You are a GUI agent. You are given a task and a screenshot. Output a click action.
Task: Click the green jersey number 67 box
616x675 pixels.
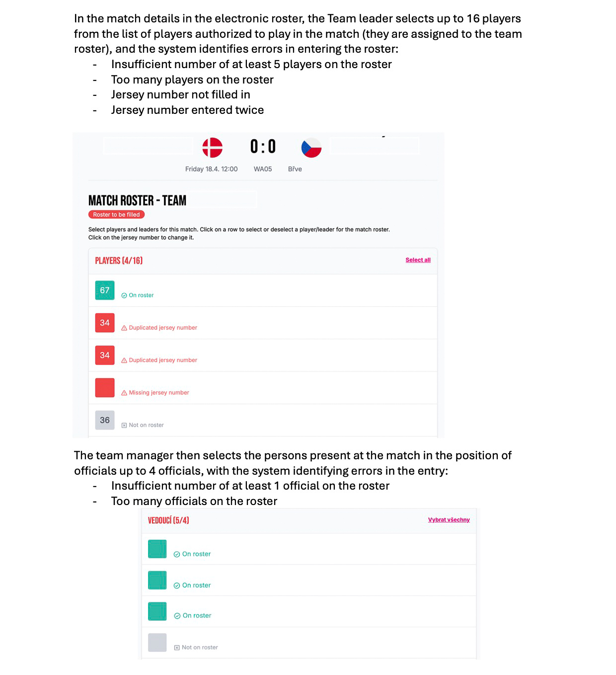pyautogui.click(x=105, y=290)
